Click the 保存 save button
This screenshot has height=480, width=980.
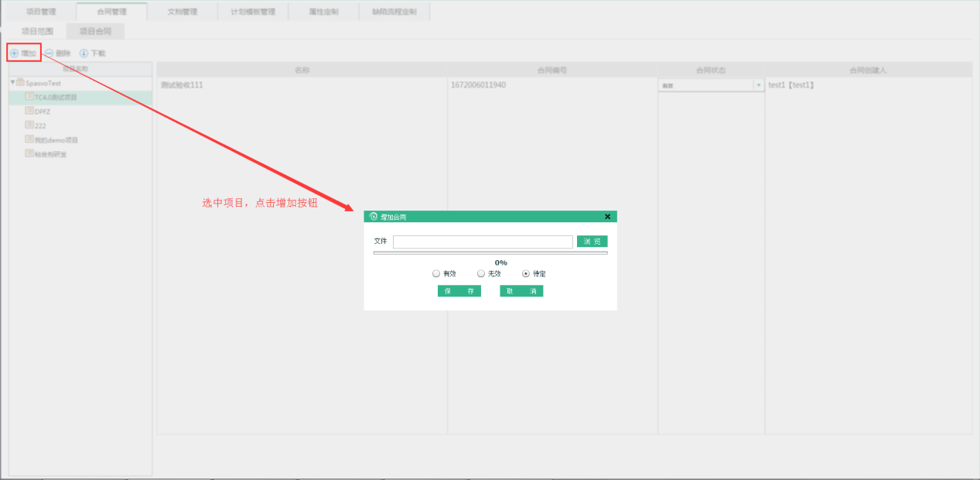coord(459,291)
